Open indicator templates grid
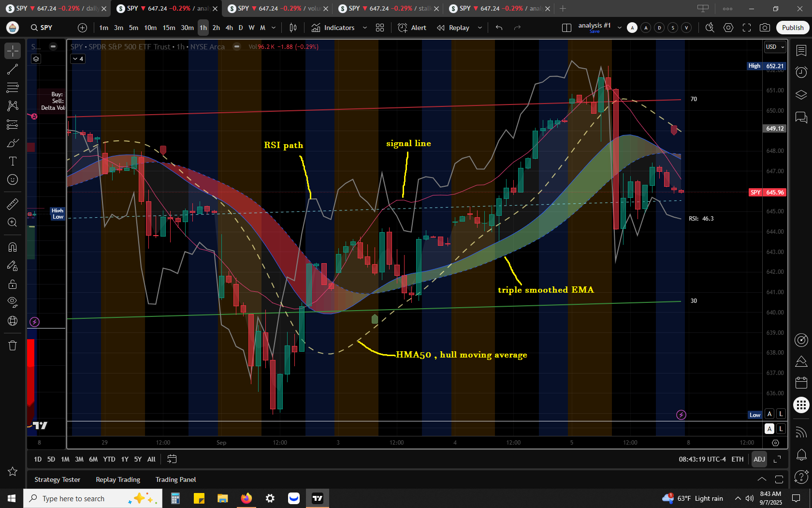 click(380, 28)
